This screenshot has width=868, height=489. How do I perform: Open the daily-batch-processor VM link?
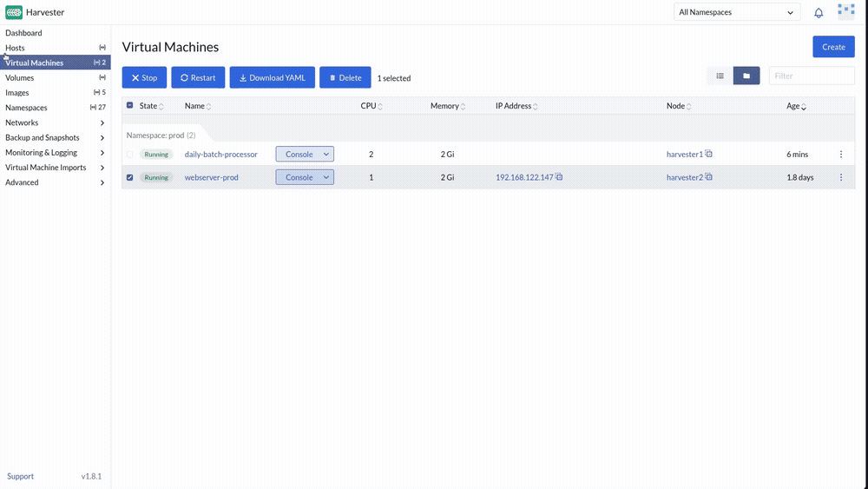pyautogui.click(x=220, y=155)
